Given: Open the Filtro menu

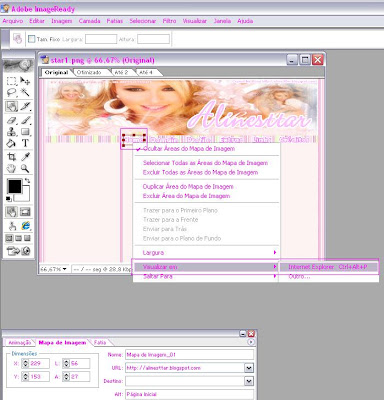Looking at the screenshot, I should pos(169,21).
